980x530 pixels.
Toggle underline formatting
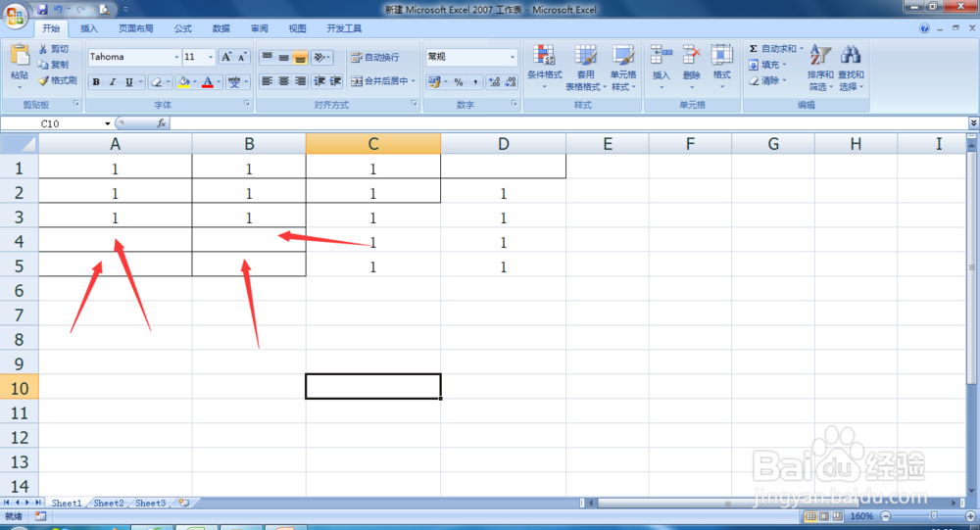(128, 82)
